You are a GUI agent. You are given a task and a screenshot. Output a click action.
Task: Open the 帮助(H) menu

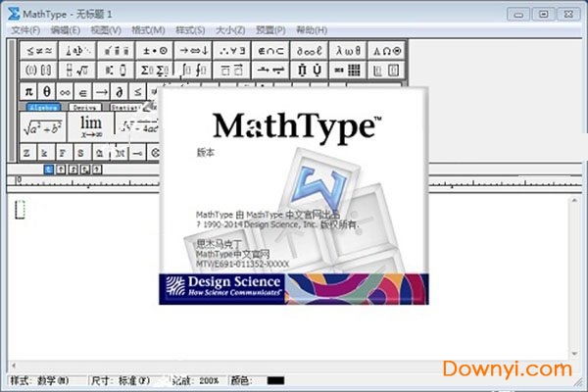coord(312,30)
